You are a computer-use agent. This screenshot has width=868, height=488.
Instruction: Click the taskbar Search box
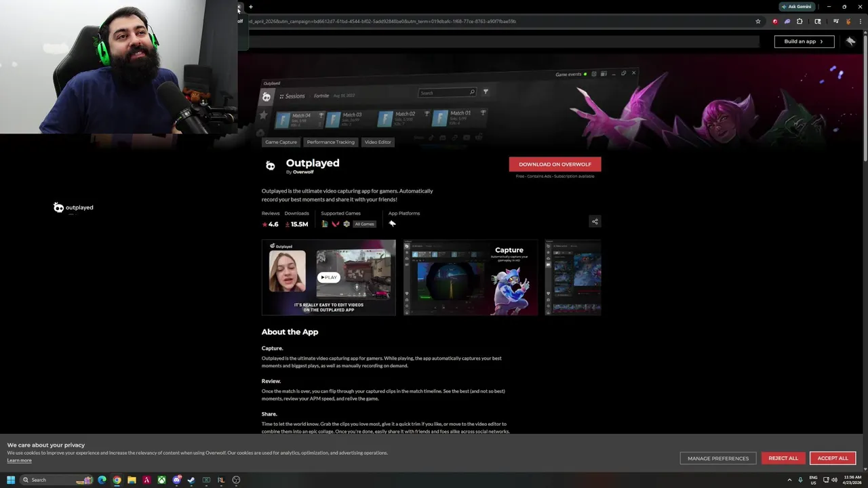click(57, 480)
